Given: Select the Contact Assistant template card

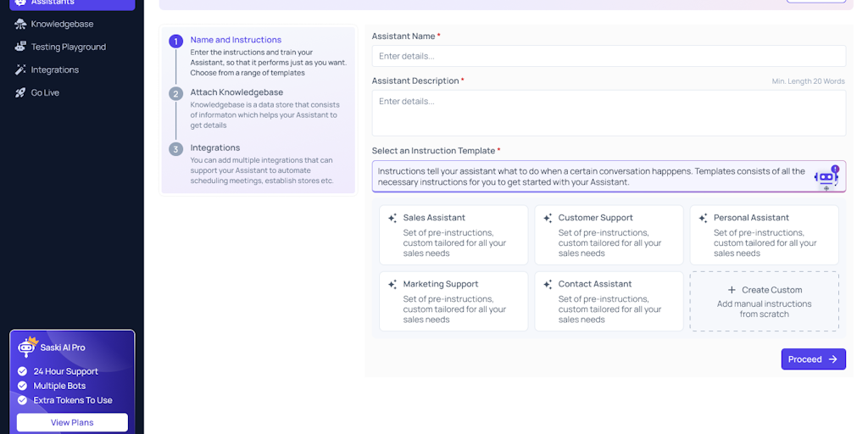Looking at the screenshot, I should pyautogui.click(x=609, y=301).
